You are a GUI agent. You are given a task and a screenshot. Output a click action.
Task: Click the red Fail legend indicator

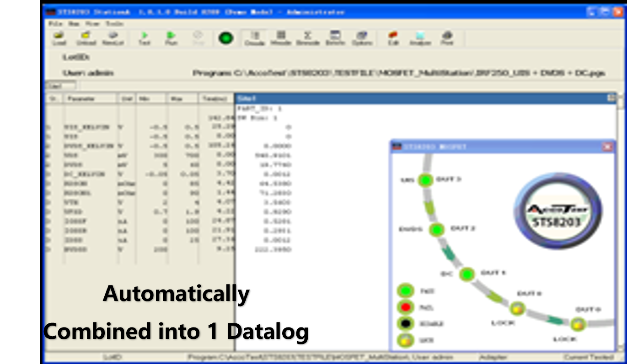(405, 307)
